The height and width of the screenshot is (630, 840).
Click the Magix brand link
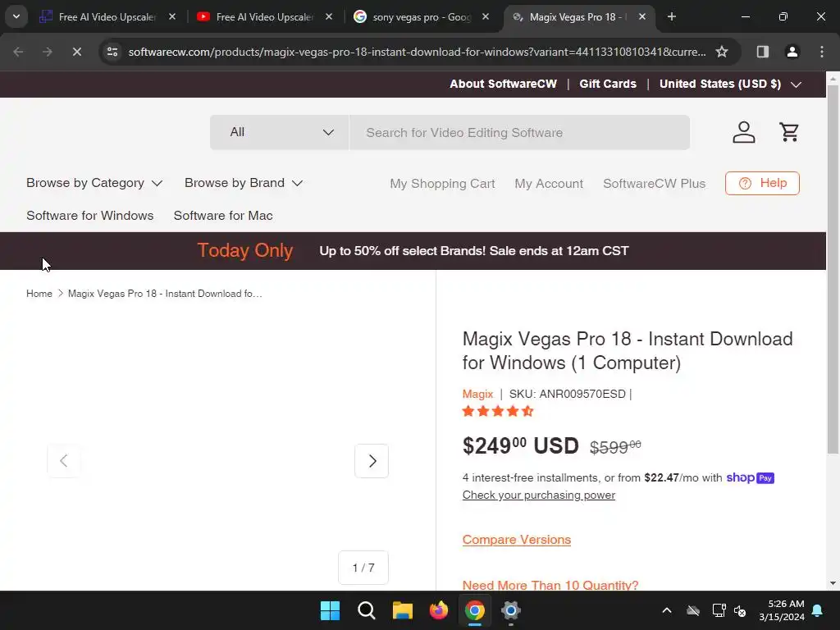pos(477,395)
